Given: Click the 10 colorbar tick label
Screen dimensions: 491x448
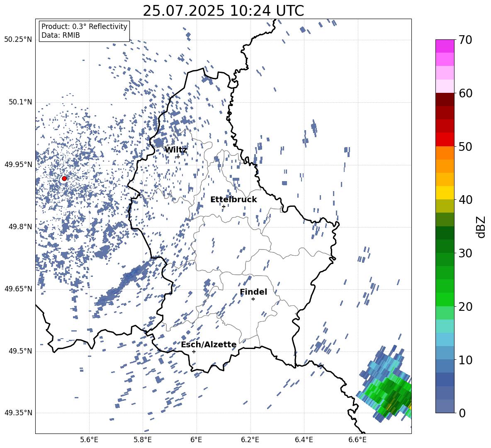Looking at the screenshot, I should [466, 360].
